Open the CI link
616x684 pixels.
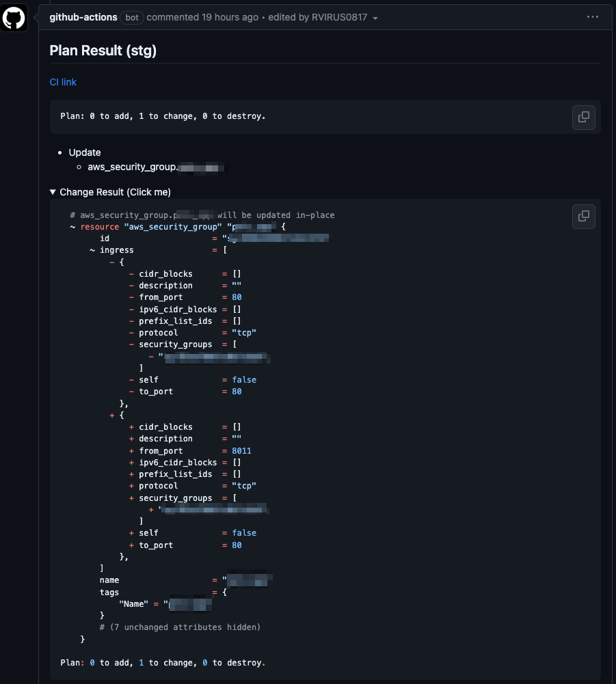(x=63, y=82)
